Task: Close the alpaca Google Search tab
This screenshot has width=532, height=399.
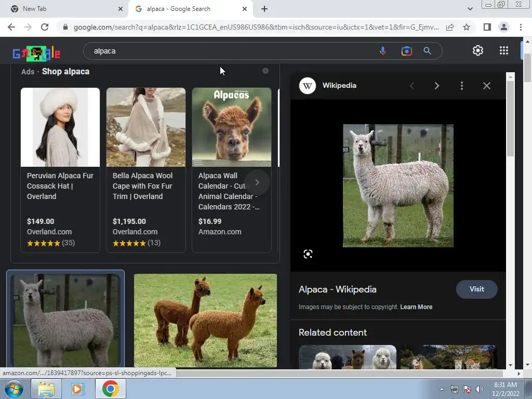Action: point(244,9)
